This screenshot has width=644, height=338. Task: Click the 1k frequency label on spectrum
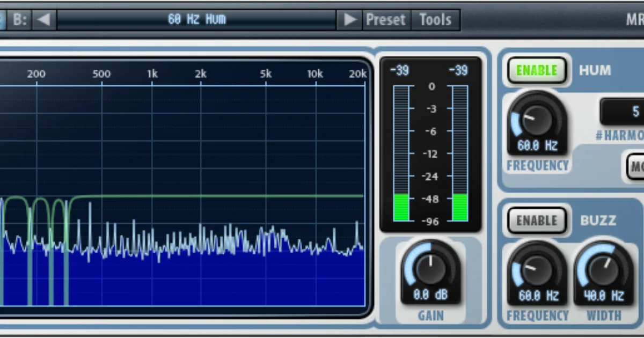[x=152, y=74]
